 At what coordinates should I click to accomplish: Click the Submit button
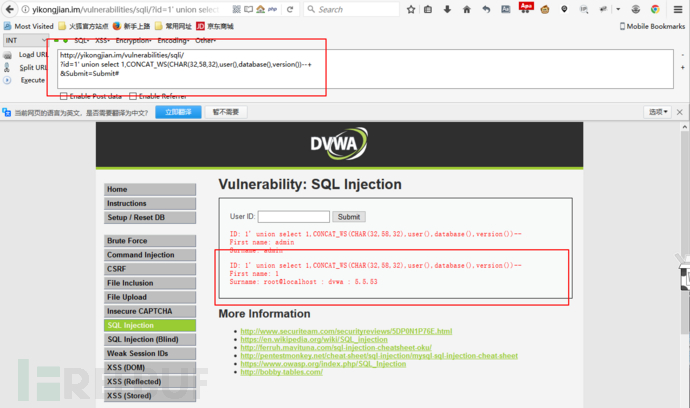point(349,217)
